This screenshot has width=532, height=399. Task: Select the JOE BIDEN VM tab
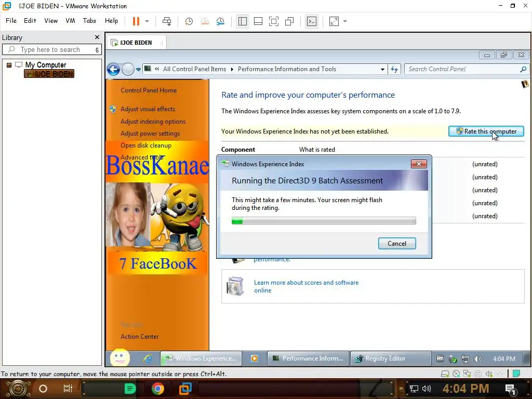click(137, 43)
